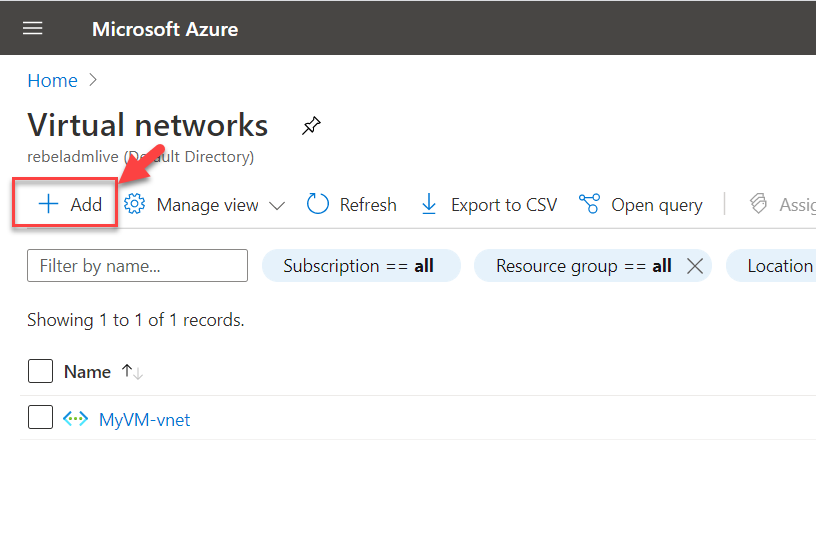Click the 'Showing 1 to 1 of 1 records.' text
The width and height of the screenshot is (816, 535).
(136, 320)
